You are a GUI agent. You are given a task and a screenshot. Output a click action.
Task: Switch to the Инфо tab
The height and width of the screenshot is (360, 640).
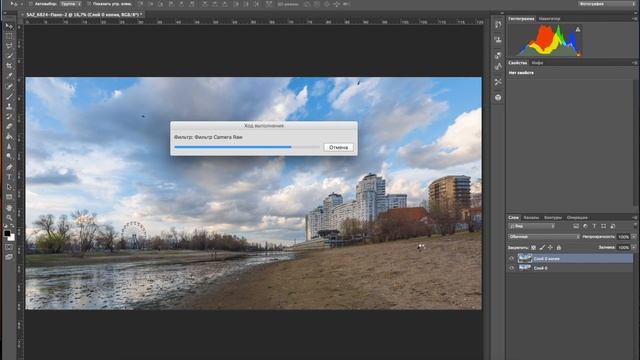click(x=537, y=63)
